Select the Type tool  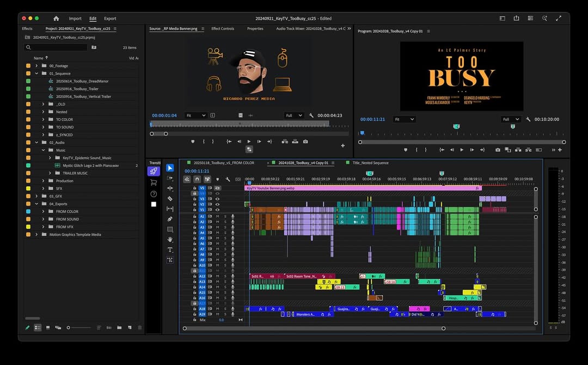170,250
